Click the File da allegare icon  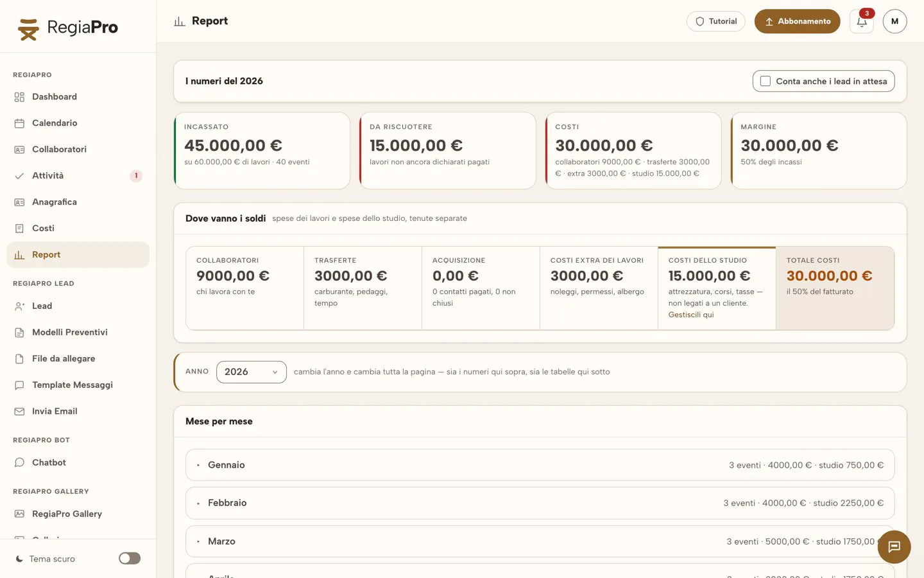click(x=19, y=359)
